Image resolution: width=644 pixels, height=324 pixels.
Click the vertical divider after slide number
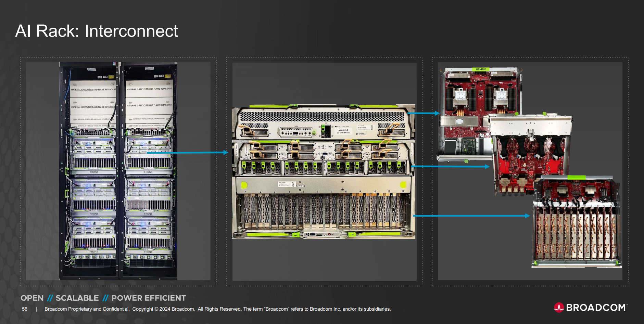point(37,309)
